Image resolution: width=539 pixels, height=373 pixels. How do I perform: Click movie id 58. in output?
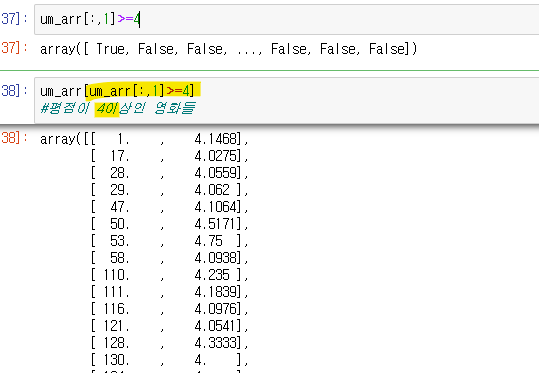point(120,258)
